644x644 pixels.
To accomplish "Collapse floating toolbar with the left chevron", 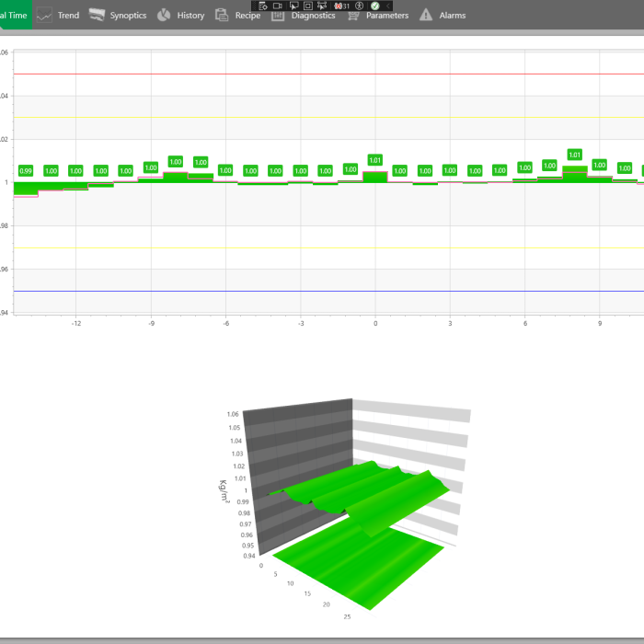I will (389, 6).
